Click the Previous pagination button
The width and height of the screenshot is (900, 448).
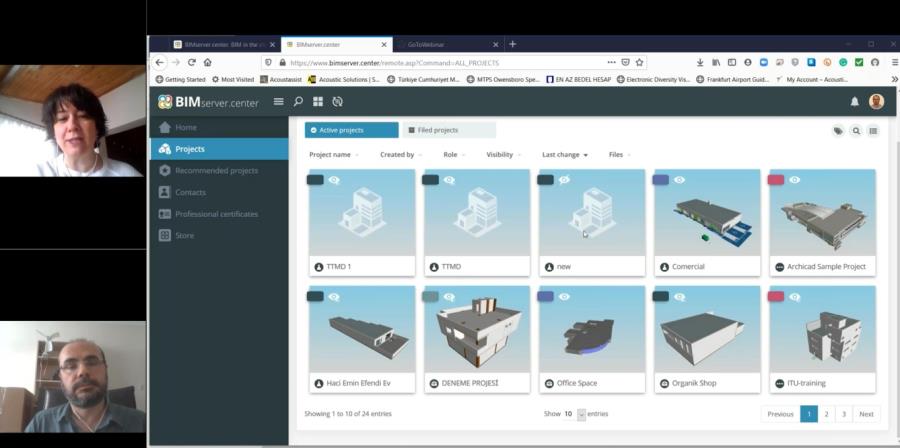click(781, 414)
